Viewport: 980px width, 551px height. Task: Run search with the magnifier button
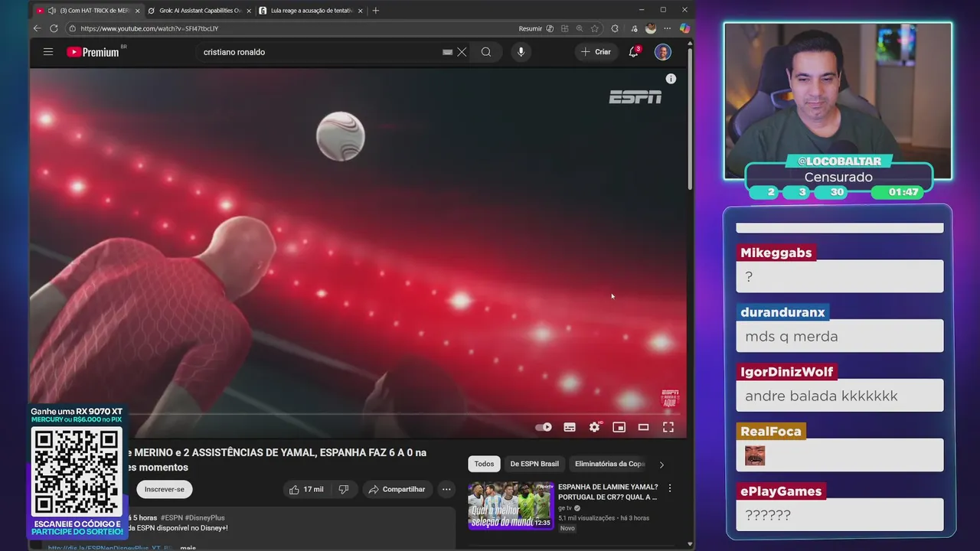[486, 52]
